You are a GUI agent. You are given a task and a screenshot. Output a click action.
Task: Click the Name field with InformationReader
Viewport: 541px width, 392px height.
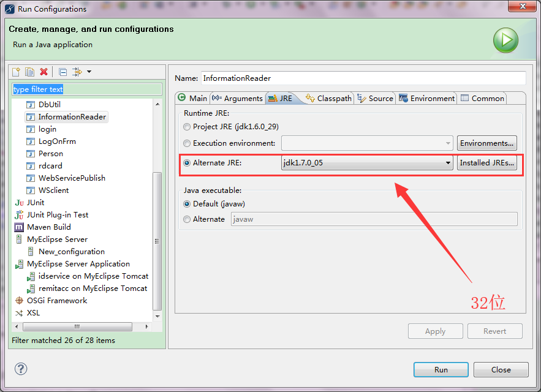363,78
